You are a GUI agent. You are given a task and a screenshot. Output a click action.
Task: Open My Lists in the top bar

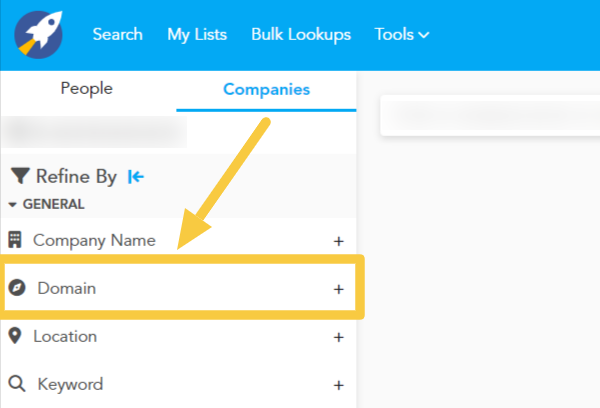pos(197,35)
